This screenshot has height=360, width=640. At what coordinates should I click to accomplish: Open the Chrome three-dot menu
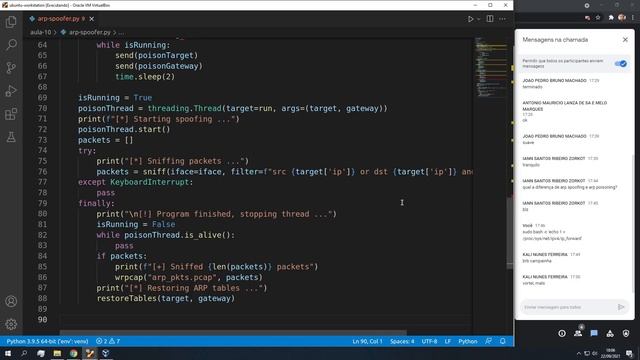(633, 18)
